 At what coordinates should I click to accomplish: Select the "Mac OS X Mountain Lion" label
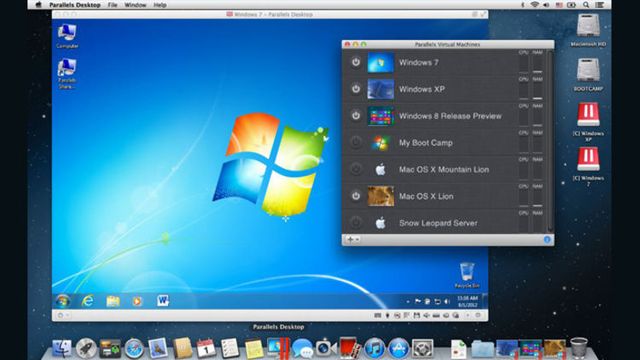click(x=444, y=169)
